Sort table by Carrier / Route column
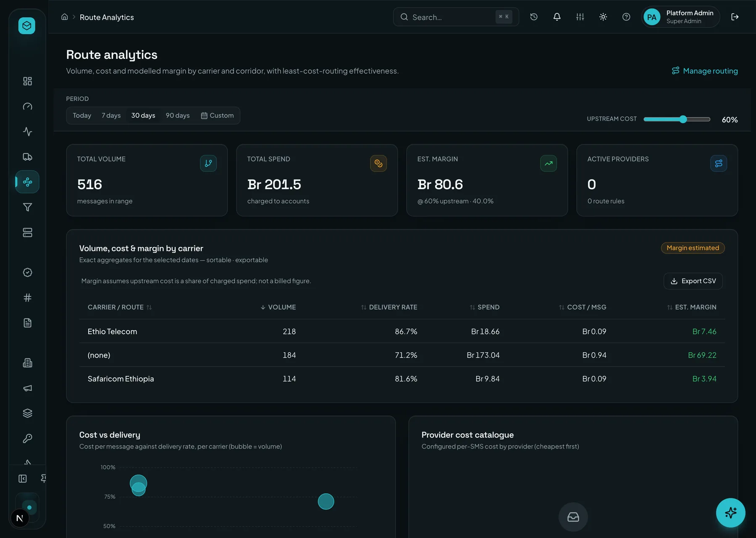Screen dimensions: 756x538 pyautogui.click(x=120, y=307)
